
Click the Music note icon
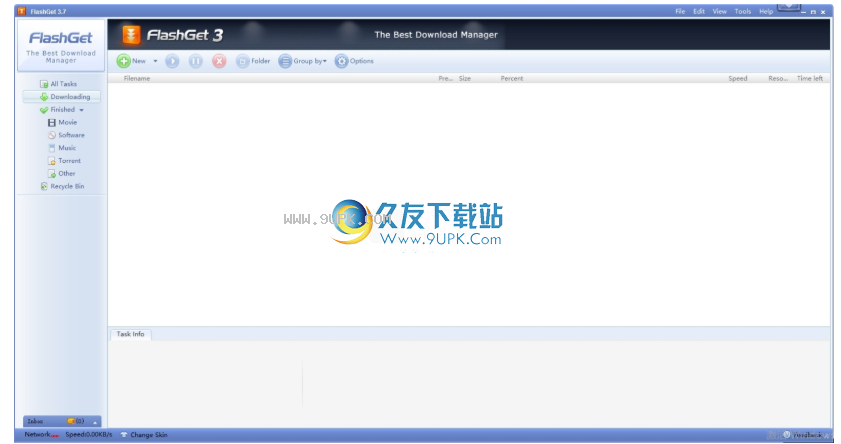(x=51, y=148)
